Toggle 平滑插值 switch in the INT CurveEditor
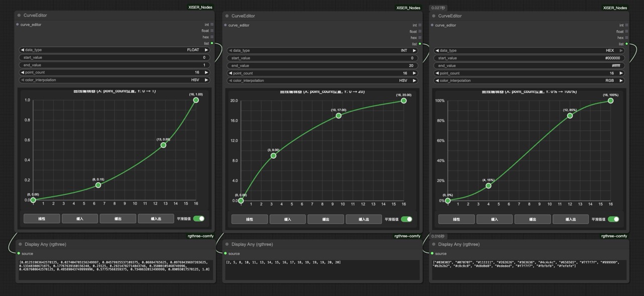The height and width of the screenshot is (296, 644). [x=407, y=219]
